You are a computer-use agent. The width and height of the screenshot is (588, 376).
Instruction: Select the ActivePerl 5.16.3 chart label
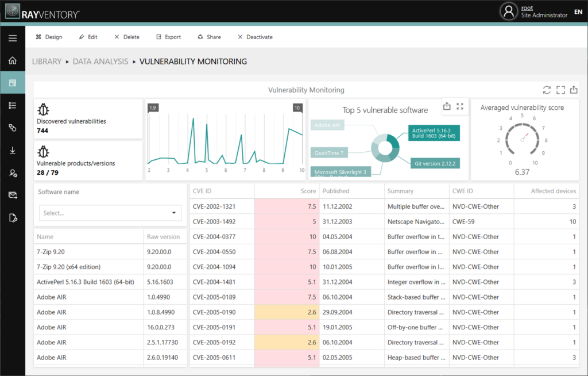(434, 133)
